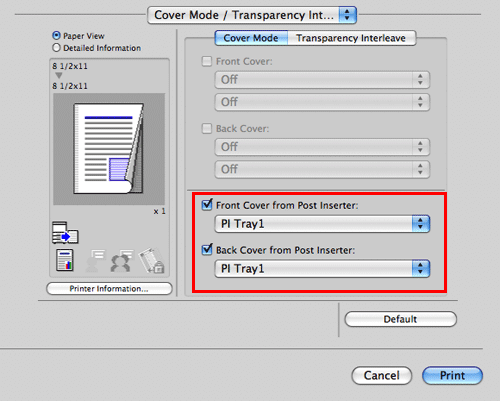Open the first Front Cover Off dropdown

(322, 80)
